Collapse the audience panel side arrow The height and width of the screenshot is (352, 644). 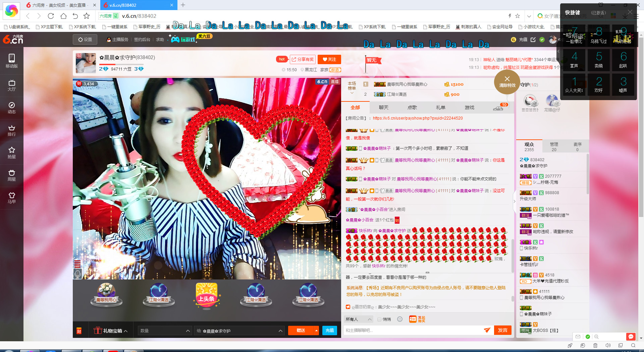tap(515, 202)
